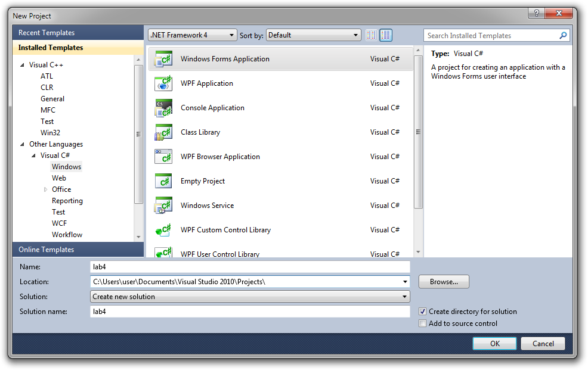The image size is (588, 370).
Task: Select the Console Application template icon
Action: point(163,108)
